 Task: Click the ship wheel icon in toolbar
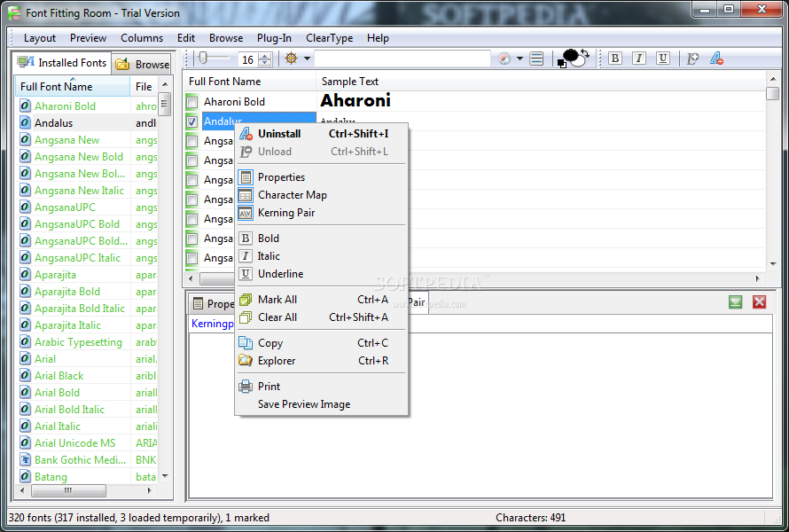pyautogui.click(x=291, y=59)
